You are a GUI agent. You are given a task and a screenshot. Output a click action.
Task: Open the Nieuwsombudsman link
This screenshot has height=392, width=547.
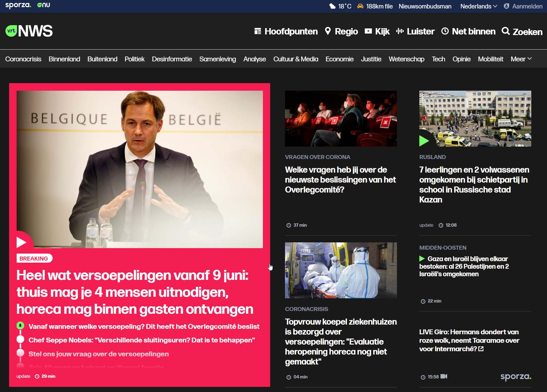[x=425, y=6]
